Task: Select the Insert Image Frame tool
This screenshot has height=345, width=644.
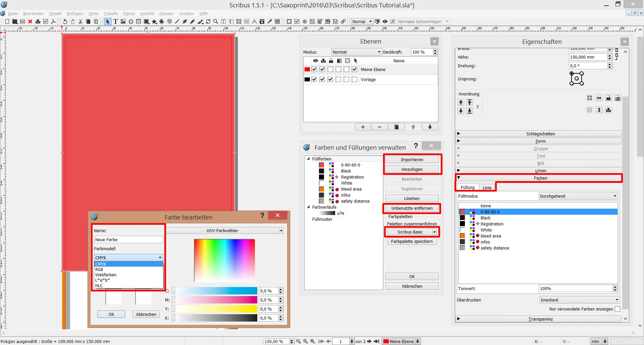Action: [123, 21]
